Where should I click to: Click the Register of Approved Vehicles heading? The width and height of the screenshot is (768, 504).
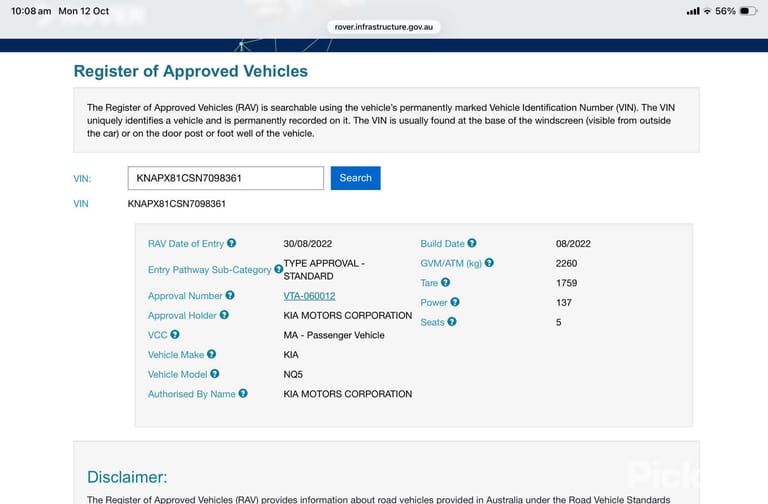191,71
